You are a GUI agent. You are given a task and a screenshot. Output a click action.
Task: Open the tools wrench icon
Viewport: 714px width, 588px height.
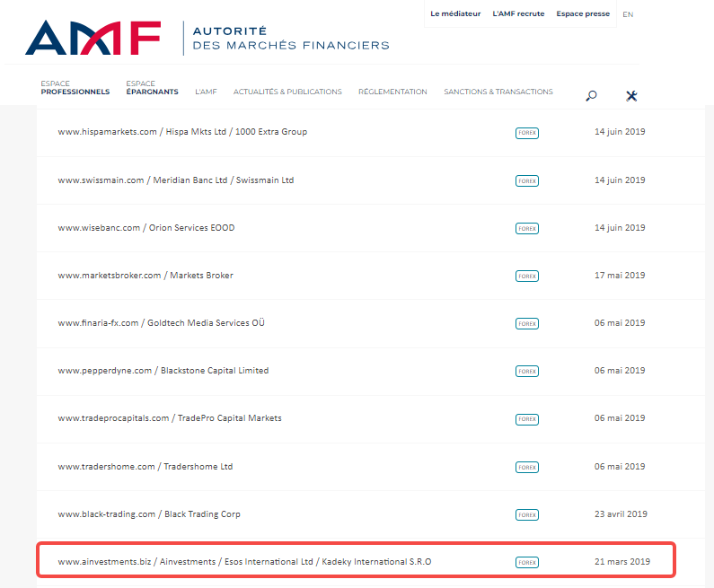[x=630, y=96]
